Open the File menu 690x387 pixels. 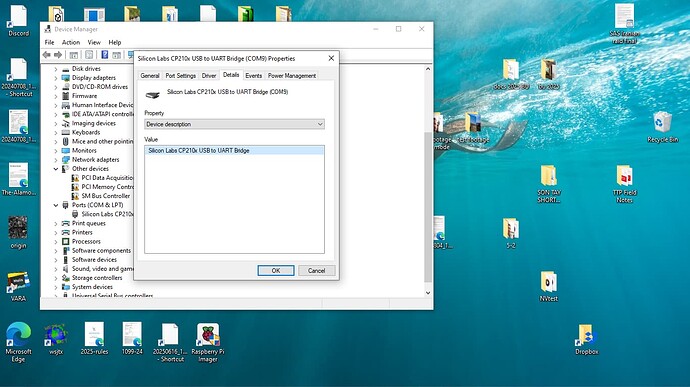coord(49,42)
